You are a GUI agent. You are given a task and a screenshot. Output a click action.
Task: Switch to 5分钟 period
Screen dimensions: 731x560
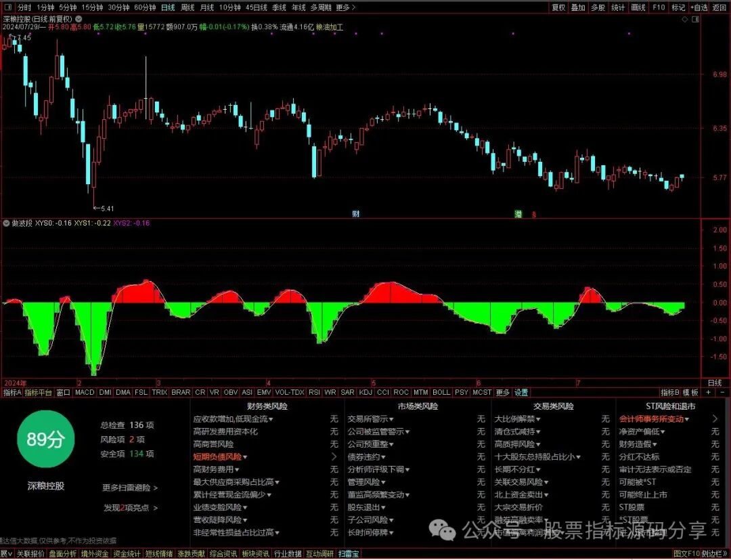click(x=68, y=7)
